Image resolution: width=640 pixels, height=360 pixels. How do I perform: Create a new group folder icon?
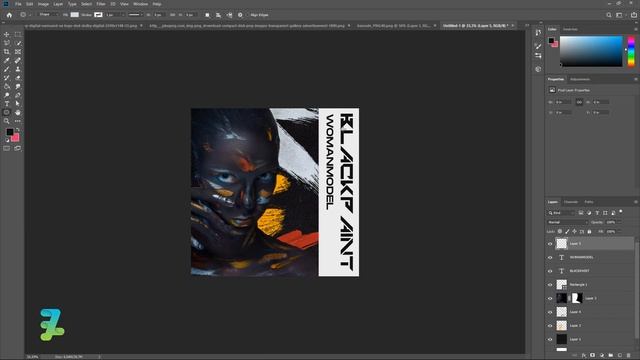coord(611,356)
